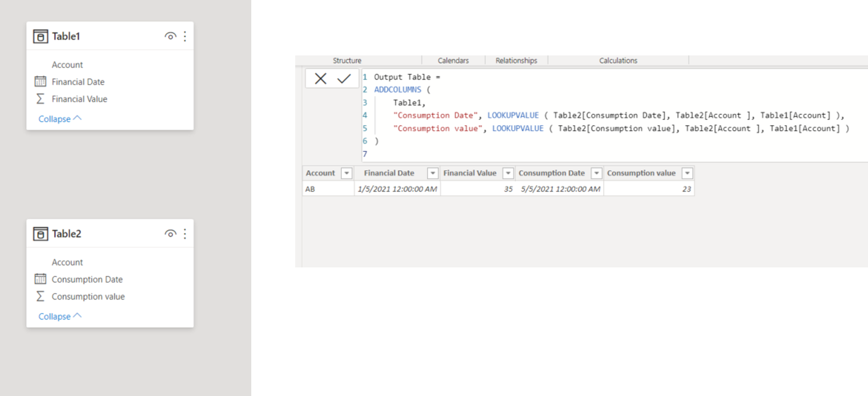Viewport: 868px width, 396px height.
Task: Cancel formula with the X icon
Action: click(x=320, y=79)
